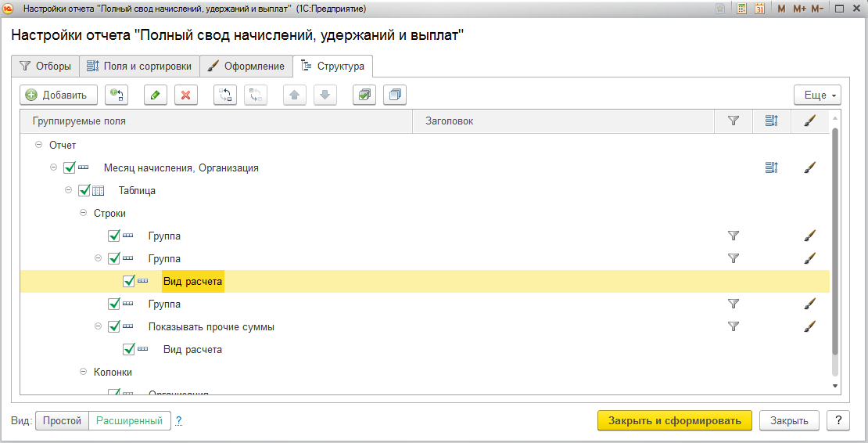This screenshot has width=868, height=443.
Task: Click the Закрыть button
Action: coord(789,420)
